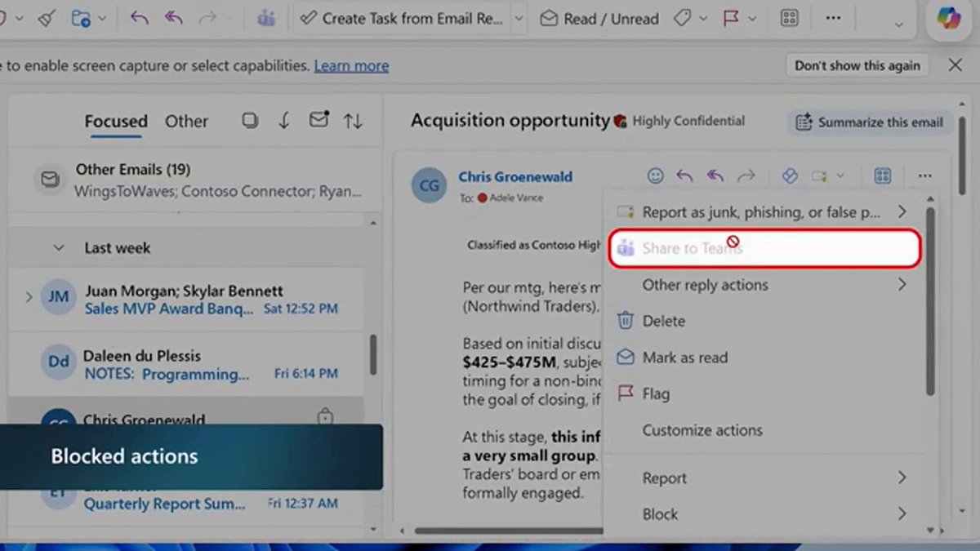This screenshot has width=980, height=551.
Task: Open the toolbar More options ellipsis
Action: pos(833,18)
